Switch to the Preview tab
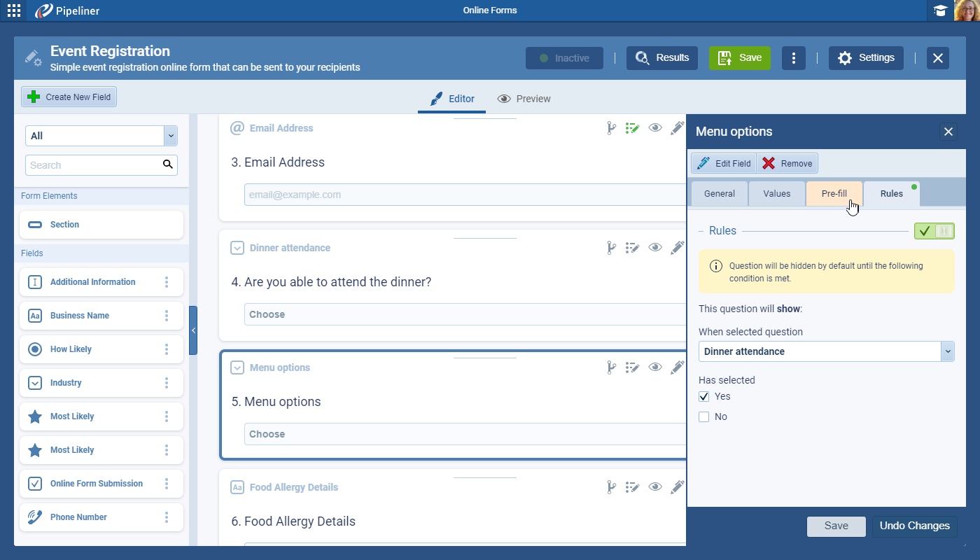The height and width of the screenshot is (560, 980). coord(524,99)
